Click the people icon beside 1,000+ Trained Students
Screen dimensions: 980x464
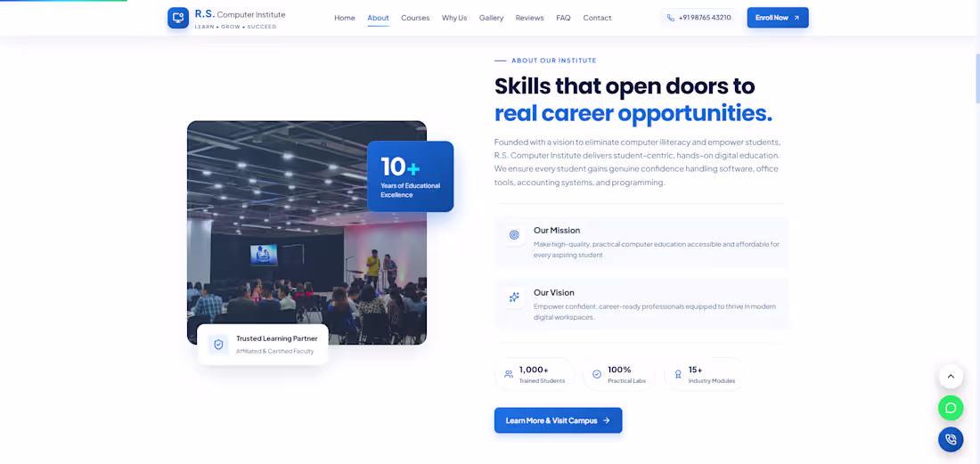[509, 374]
